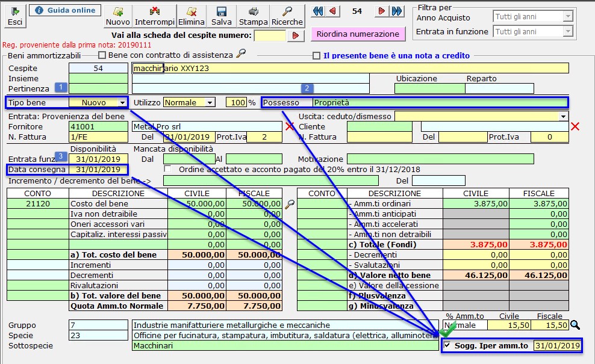Click the fornitore invoice date 31/01/2019
The width and height of the screenshot is (595, 364).
tap(189, 137)
